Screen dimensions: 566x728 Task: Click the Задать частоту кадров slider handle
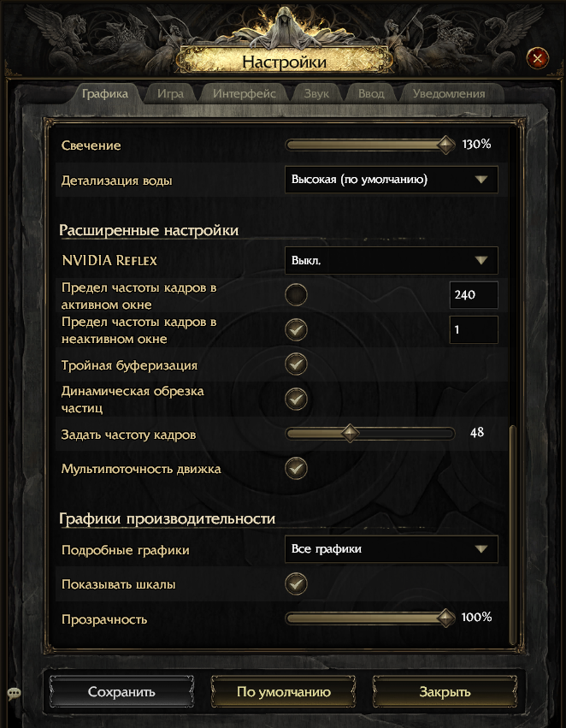[349, 434]
